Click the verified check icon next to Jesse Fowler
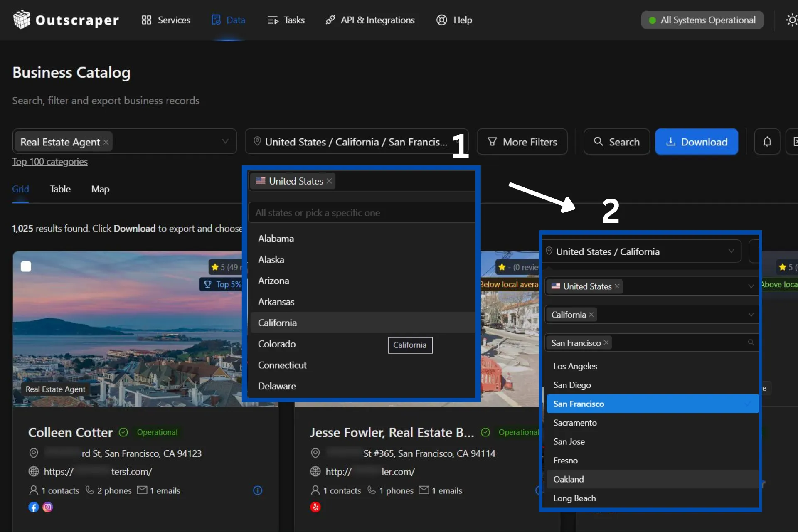798x532 pixels. tap(485, 432)
